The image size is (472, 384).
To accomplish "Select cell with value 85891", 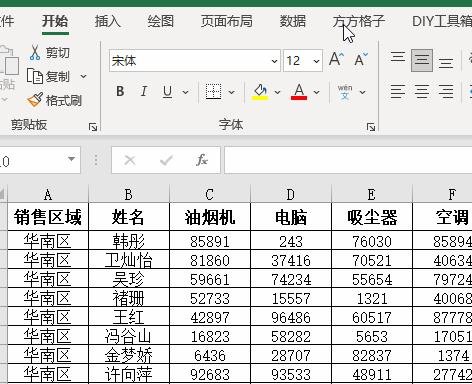I will [x=210, y=240].
